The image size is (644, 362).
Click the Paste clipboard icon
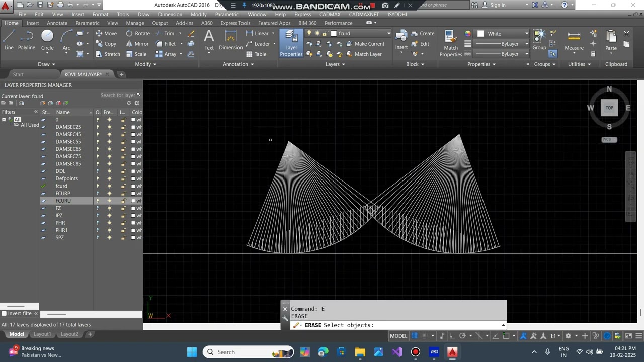[611, 40]
